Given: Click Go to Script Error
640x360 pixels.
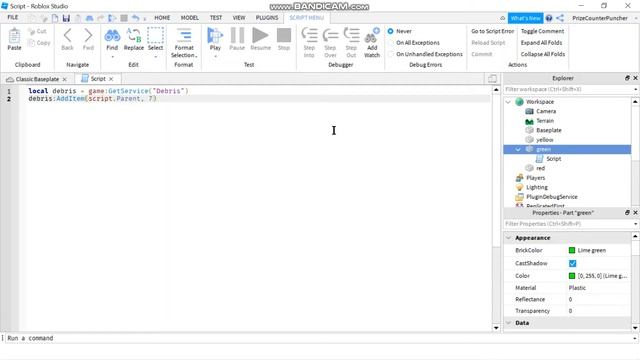Looking at the screenshot, I should (492, 31).
